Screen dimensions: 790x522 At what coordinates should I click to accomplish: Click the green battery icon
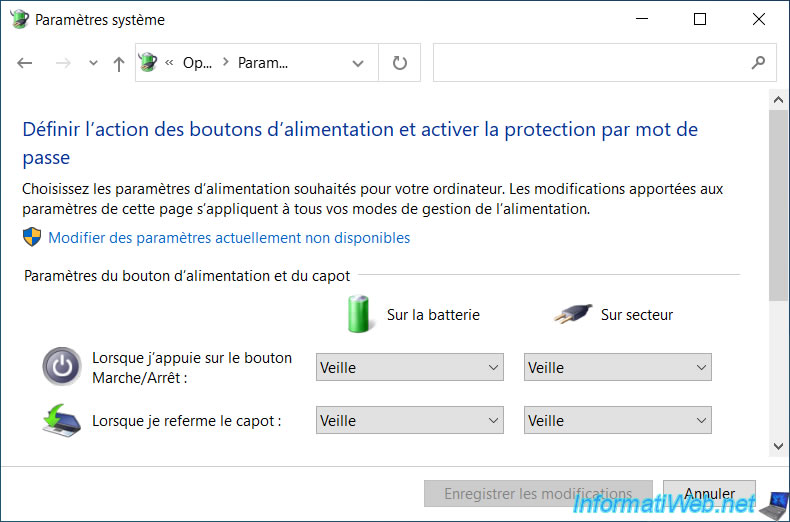[x=358, y=314]
